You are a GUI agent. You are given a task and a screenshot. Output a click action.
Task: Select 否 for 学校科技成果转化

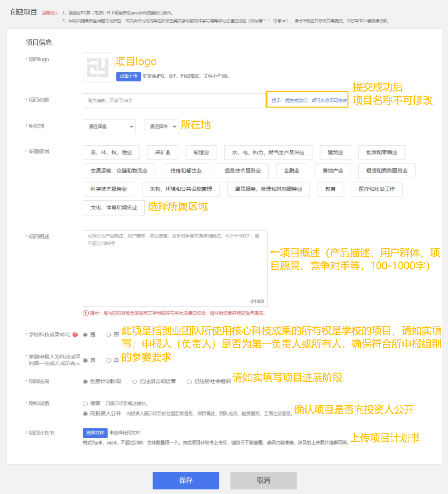pyautogui.click(x=109, y=335)
